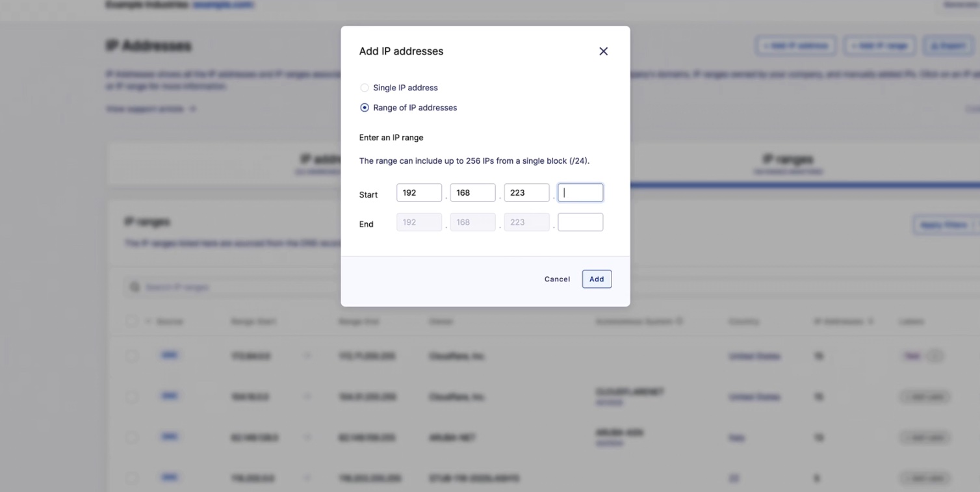Select the Single IP address option
Viewport: 980px width, 492px height.
398,88
